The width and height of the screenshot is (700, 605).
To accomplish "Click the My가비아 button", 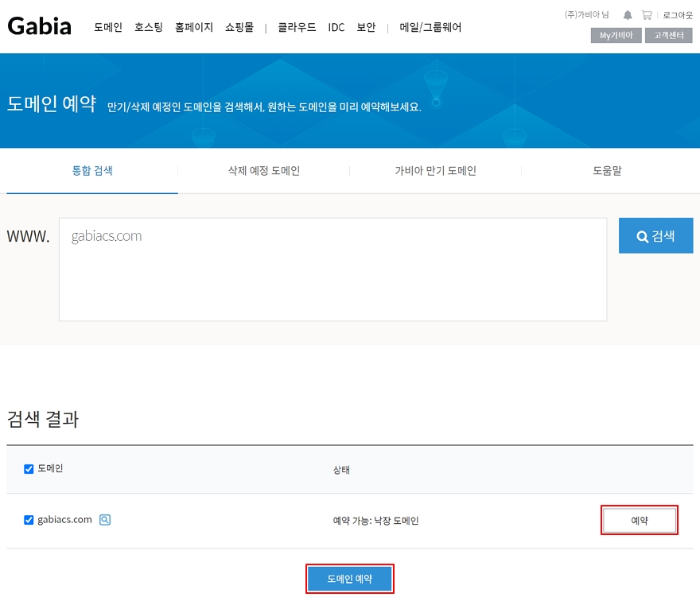I will tap(616, 35).
